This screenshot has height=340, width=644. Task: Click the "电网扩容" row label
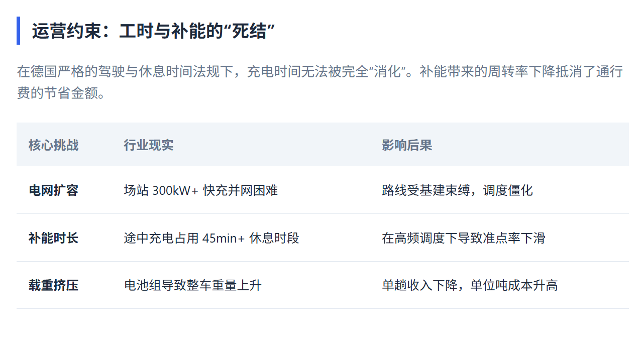53,190
